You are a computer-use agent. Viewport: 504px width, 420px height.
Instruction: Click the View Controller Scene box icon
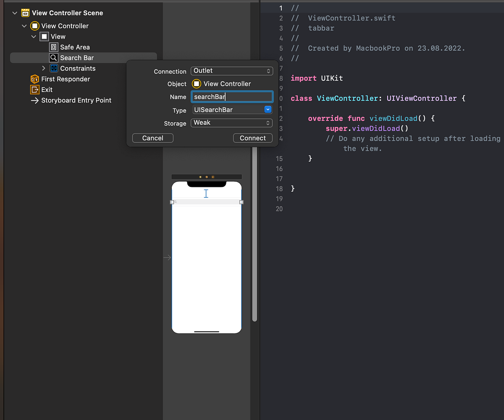26,13
